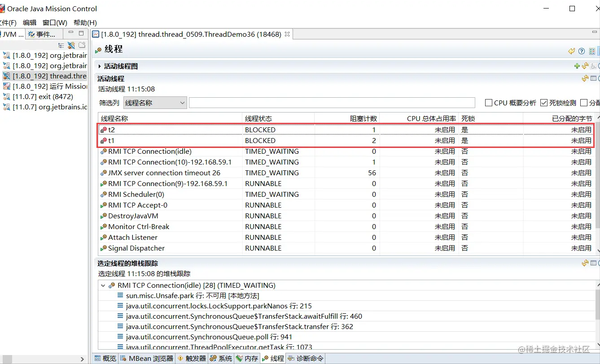The width and height of the screenshot is (600, 364).
Task: Click icon of thread.thread JVM entry
Action: pyautogui.click(x=6, y=76)
